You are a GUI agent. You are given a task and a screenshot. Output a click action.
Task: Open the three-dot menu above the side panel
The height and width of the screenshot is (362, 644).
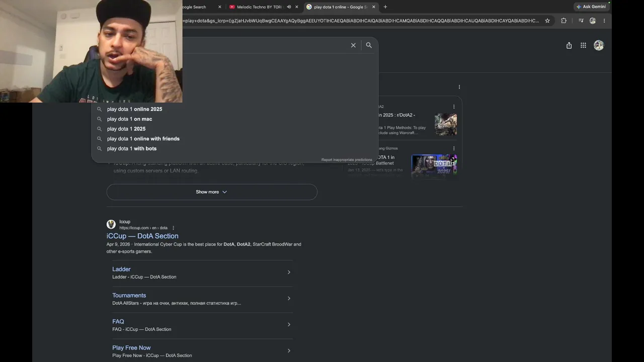click(459, 87)
